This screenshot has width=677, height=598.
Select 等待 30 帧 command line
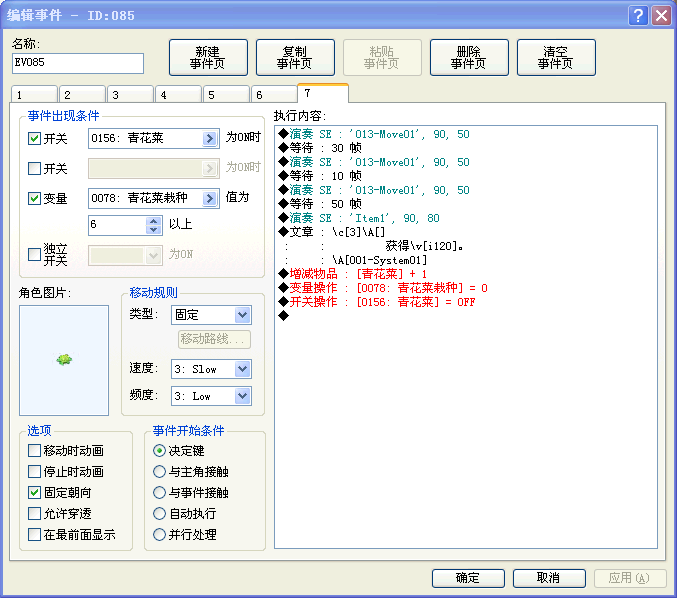320,148
